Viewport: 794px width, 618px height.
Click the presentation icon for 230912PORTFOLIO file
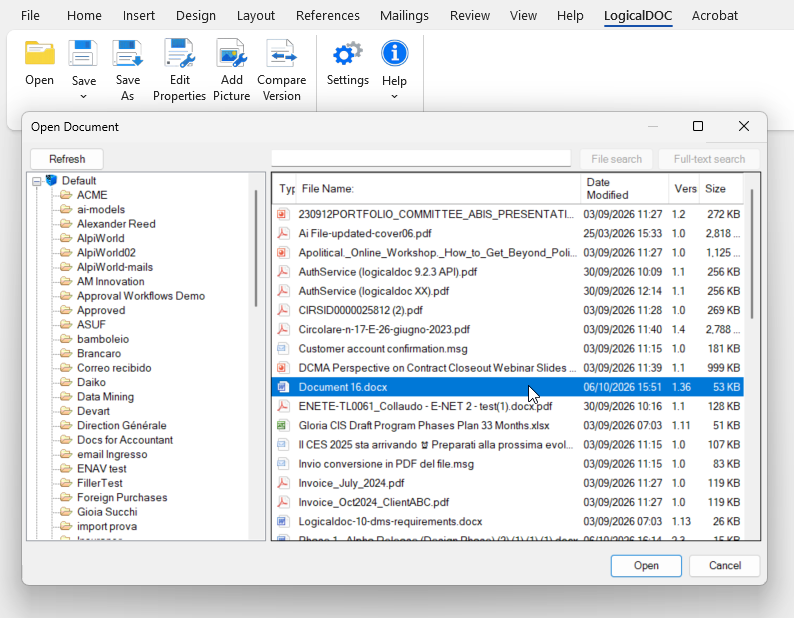283,214
